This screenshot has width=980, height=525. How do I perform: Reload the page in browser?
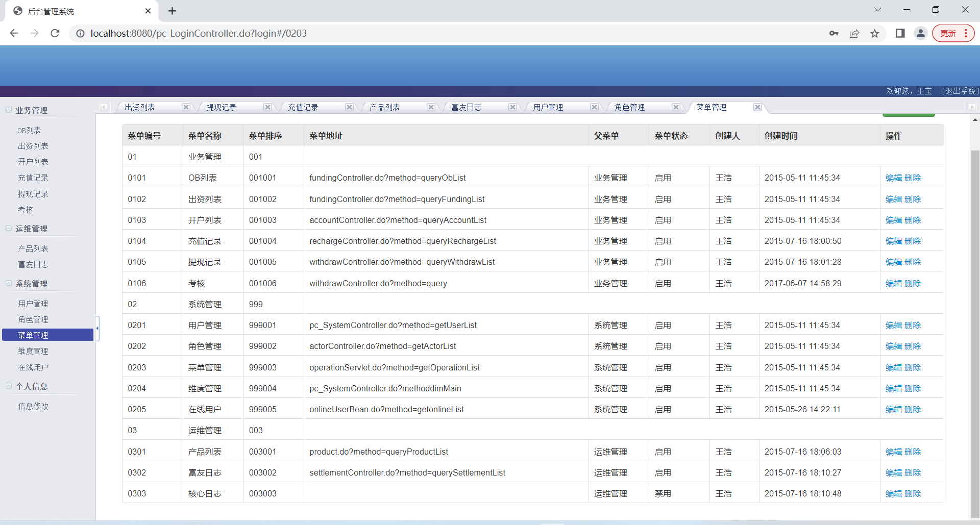[x=55, y=33]
